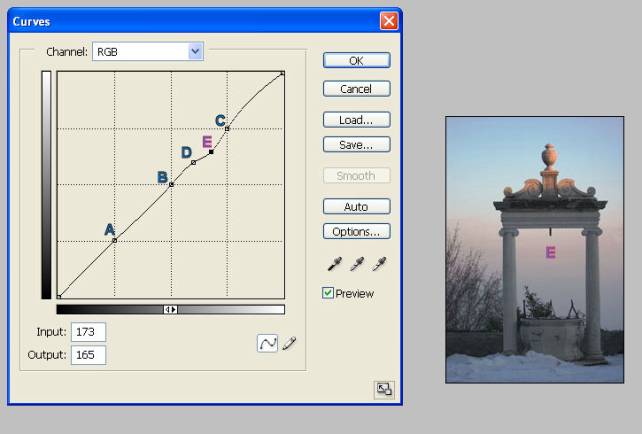Activate the pencil draw-curve tool
Screen dimensions: 642x434
pos(289,343)
